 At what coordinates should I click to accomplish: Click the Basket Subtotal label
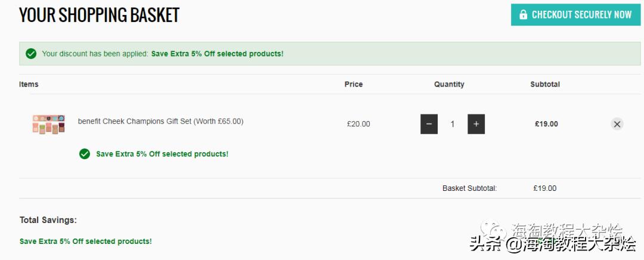469,188
